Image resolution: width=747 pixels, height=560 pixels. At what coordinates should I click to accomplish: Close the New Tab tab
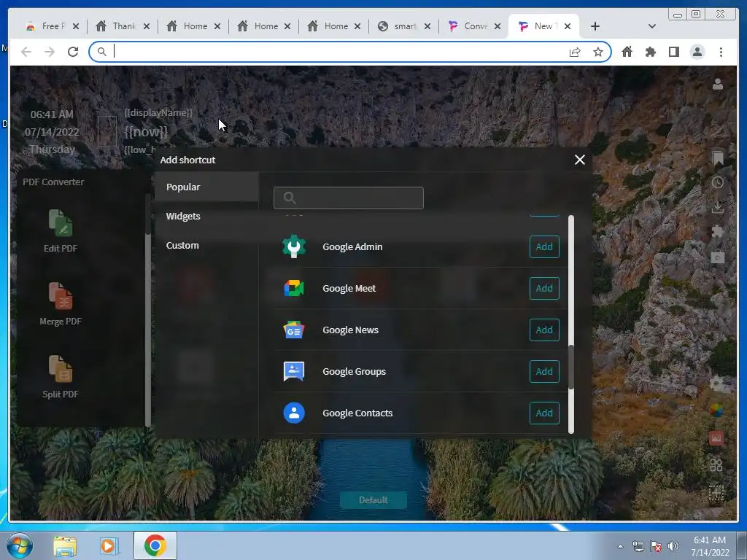coord(568,26)
